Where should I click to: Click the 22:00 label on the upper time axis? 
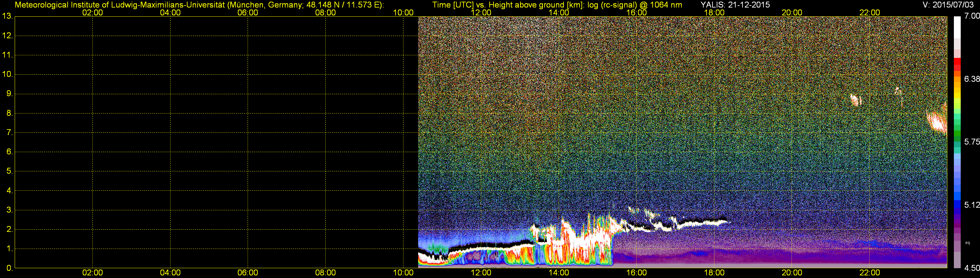870,12
